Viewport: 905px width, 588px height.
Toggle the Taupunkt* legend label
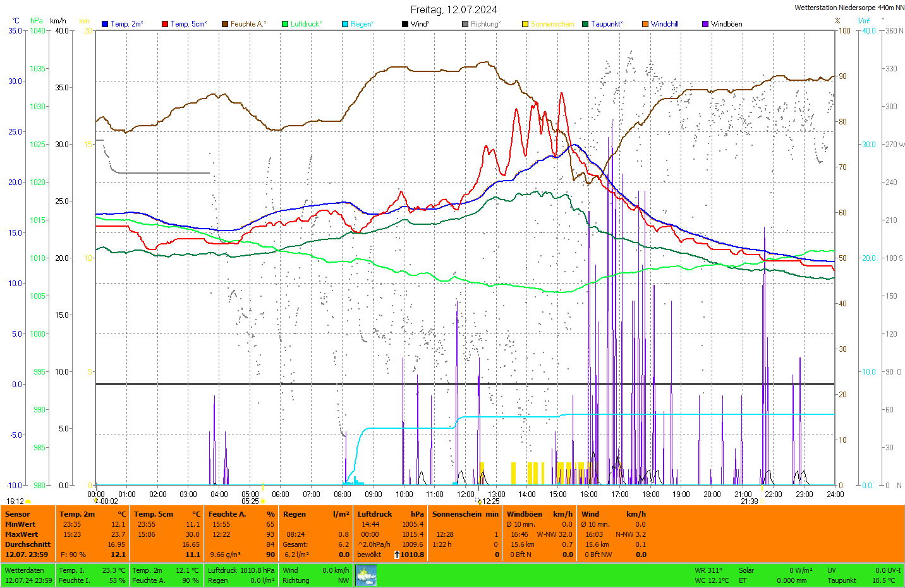pos(607,24)
